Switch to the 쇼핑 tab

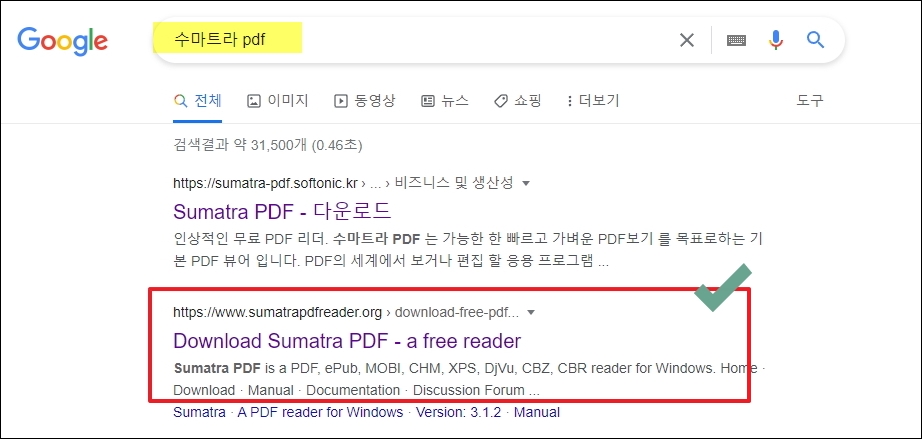click(517, 101)
